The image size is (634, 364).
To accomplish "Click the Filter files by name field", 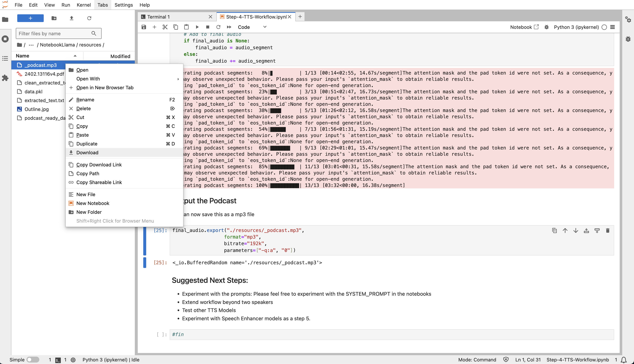I will click(55, 33).
